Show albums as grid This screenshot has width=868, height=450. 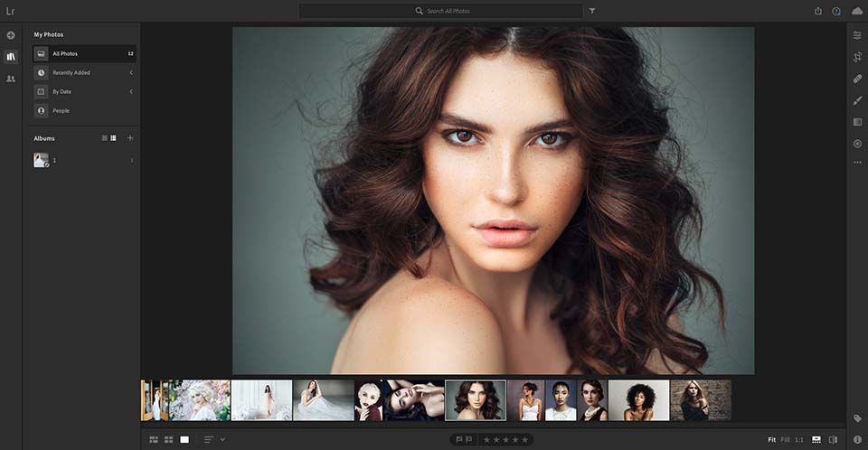coord(105,138)
